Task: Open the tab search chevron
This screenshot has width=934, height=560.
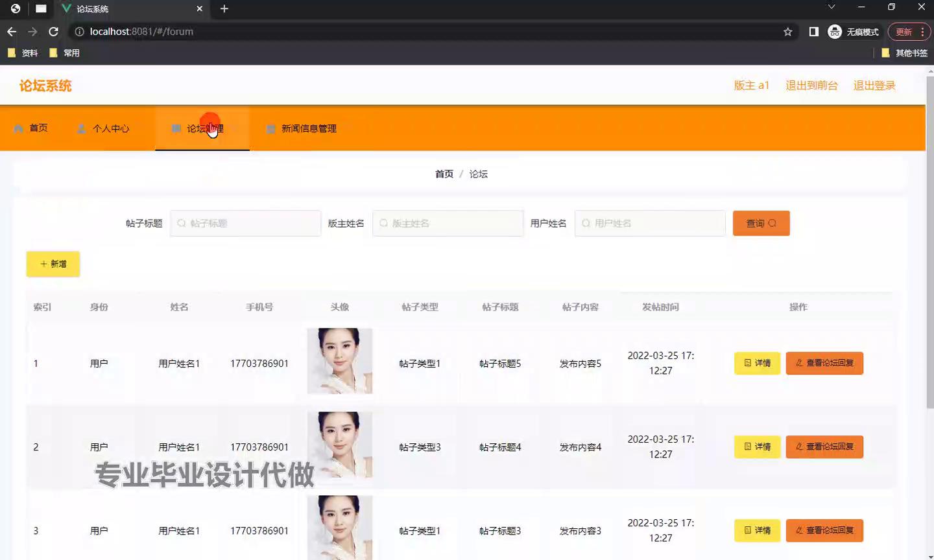Action: click(831, 7)
